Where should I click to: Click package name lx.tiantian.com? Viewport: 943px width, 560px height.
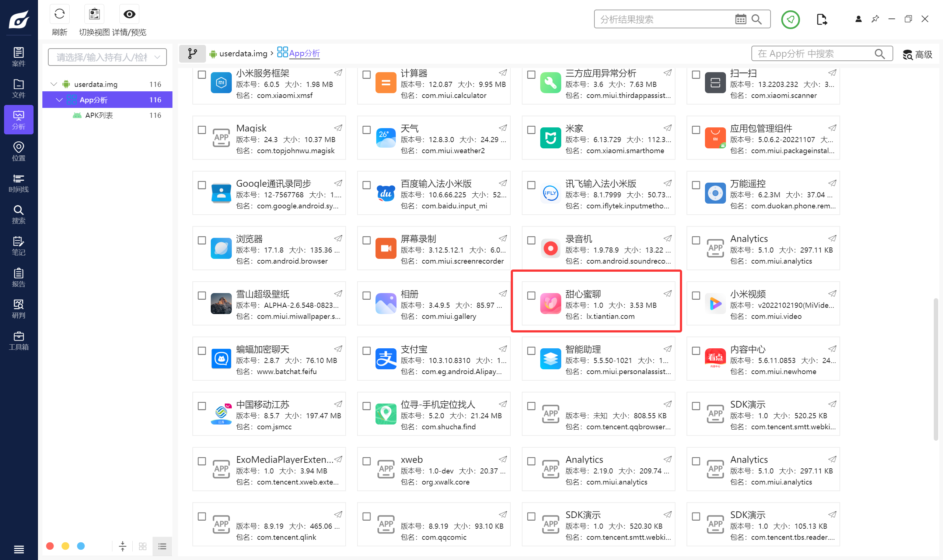pyautogui.click(x=610, y=316)
